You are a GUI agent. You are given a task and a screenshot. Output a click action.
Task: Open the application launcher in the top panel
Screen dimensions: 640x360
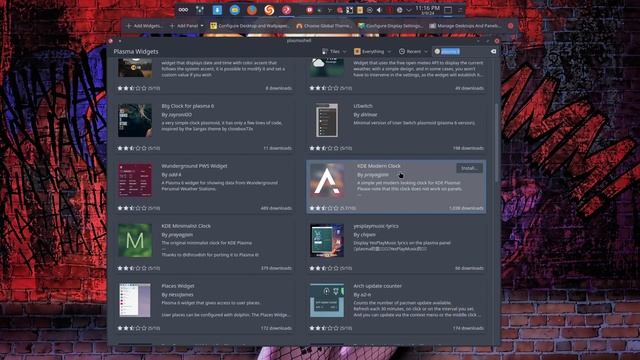[183, 10]
